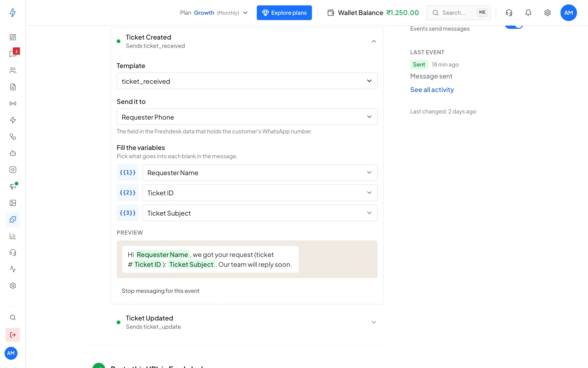Click the Wallet Balance ₹1,250.00 amount
Viewport: 588px width, 368px height.
402,13
